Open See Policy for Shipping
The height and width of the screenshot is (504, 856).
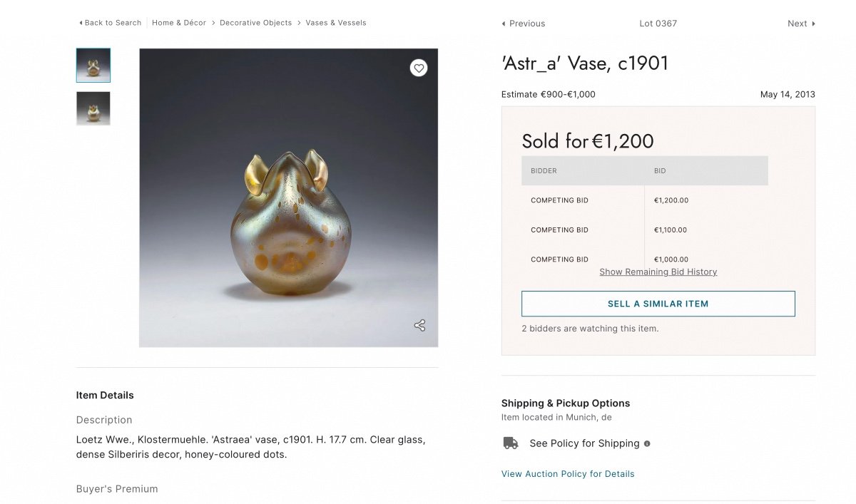(x=584, y=443)
